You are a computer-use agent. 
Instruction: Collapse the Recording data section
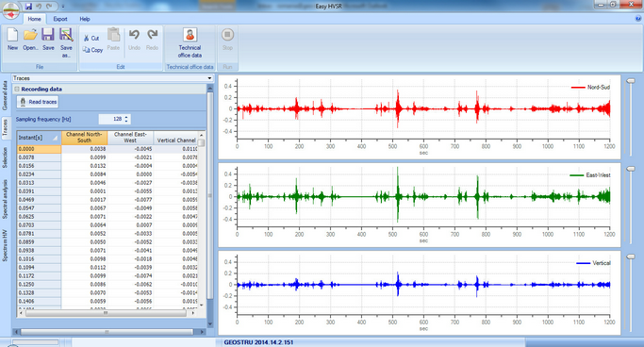[17, 89]
